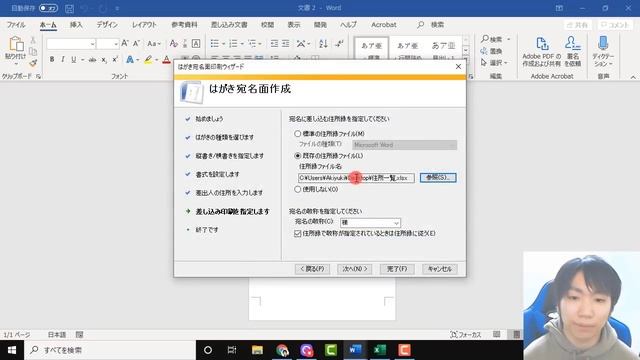Click the すべてを検索 taskbar search box

(110, 350)
